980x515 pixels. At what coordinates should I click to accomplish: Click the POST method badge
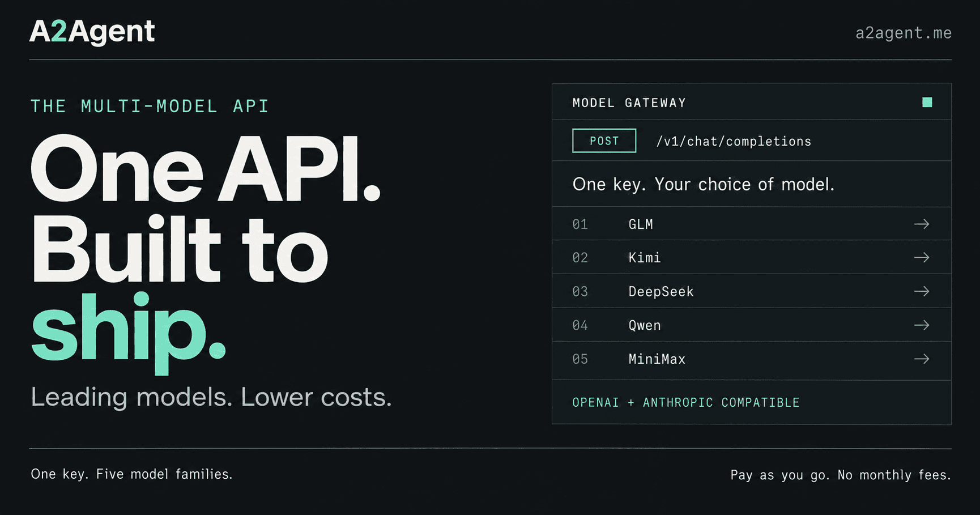tap(604, 141)
